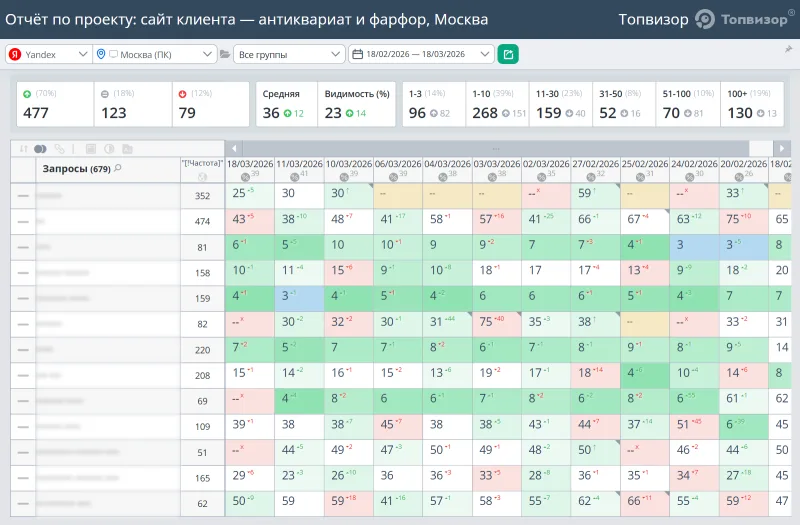Image resolution: width=800 pixels, height=525 pixels.
Task: Click the pin icon at toolbar right
Action: pos(788,49)
